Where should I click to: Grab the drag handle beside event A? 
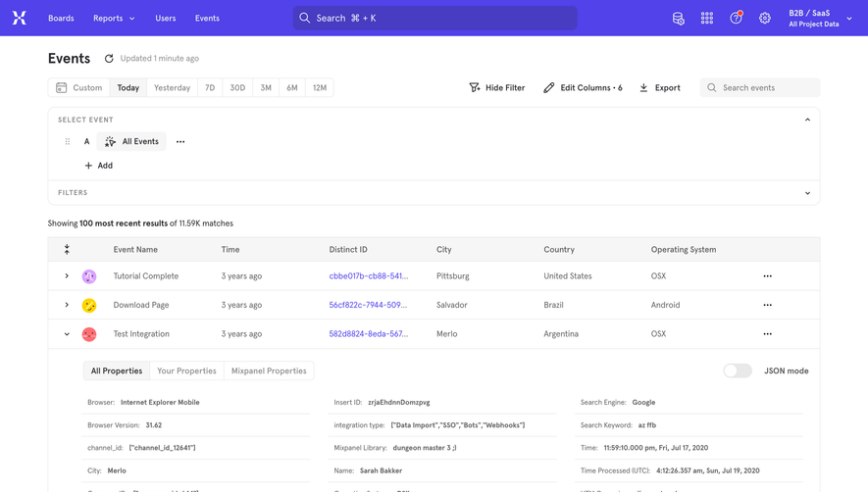tap(68, 142)
